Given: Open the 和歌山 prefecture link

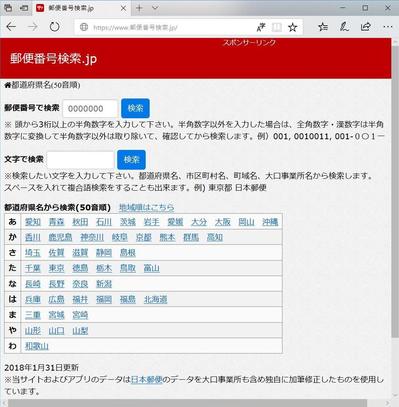Looking at the screenshot, I should [37, 346].
